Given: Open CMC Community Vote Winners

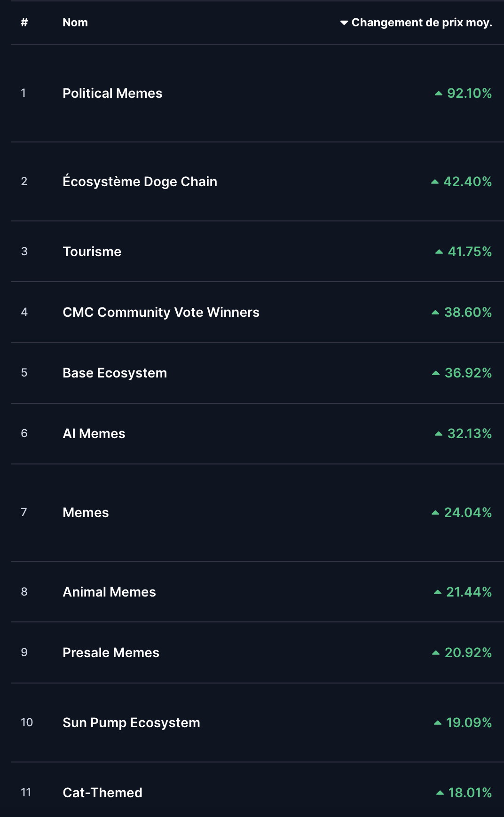Looking at the screenshot, I should [x=161, y=312].
